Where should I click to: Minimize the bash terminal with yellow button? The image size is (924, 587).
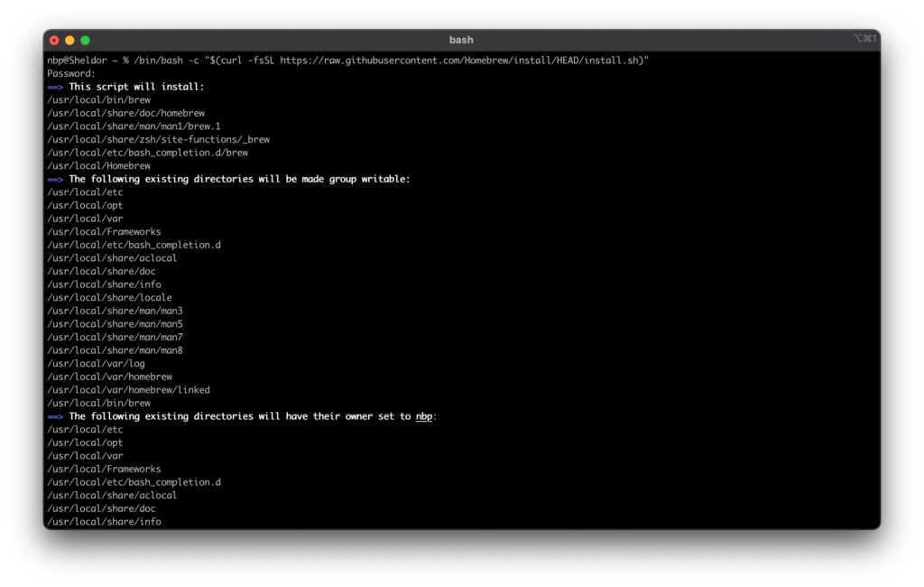click(x=69, y=40)
